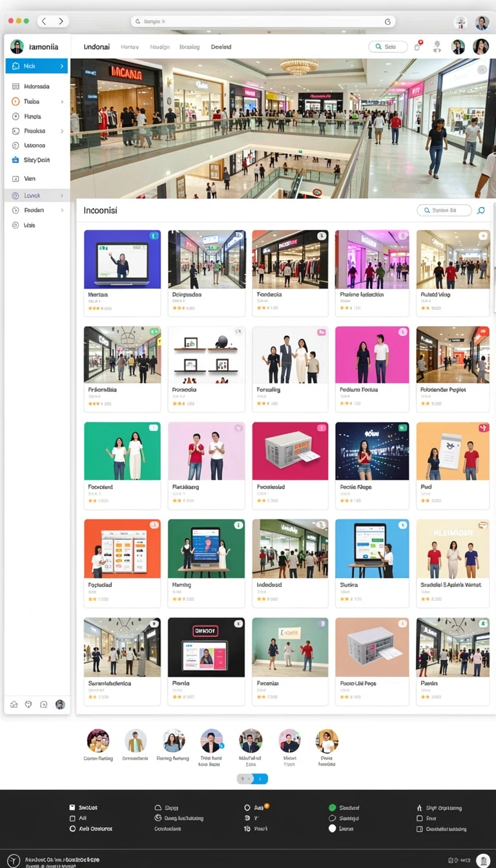Open the home icon at the sidebar bottom
Screen dimensions: 496x868
tap(14, 705)
